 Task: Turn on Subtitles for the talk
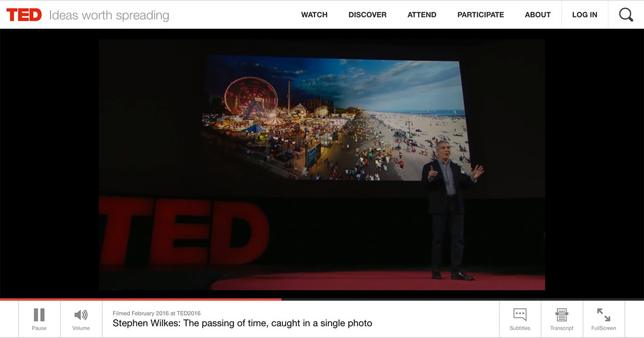coord(519,319)
